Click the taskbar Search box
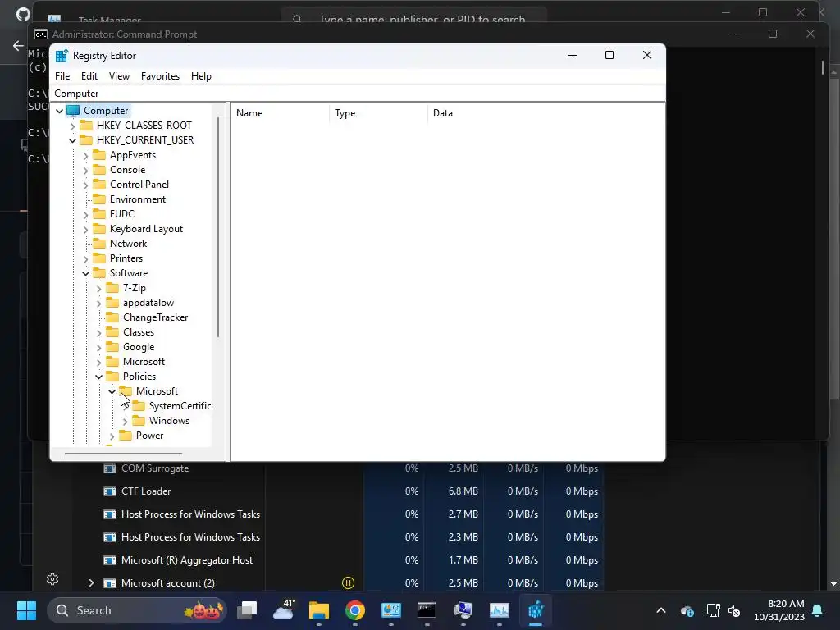Image resolution: width=840 pixels, height=630 pixels. click(x=137, y=610)
